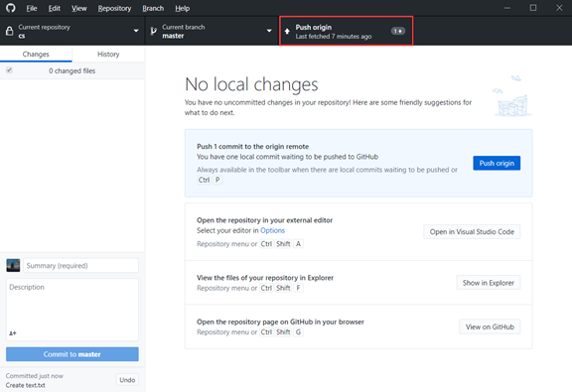
Task: Click the push up-arrow icon
Action: click(287, 32)
